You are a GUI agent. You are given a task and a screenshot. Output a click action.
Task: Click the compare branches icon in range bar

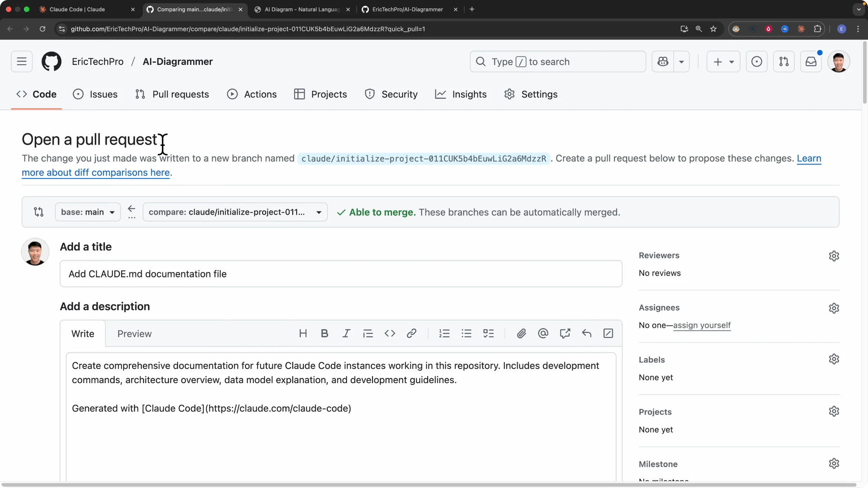coord(39,212)
